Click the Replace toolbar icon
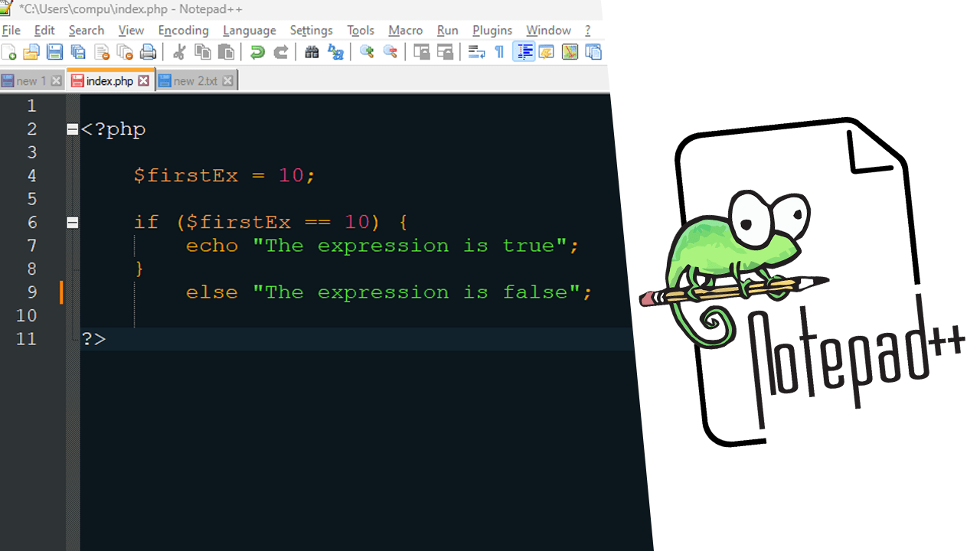980x551 pixels. click(335, 52)
